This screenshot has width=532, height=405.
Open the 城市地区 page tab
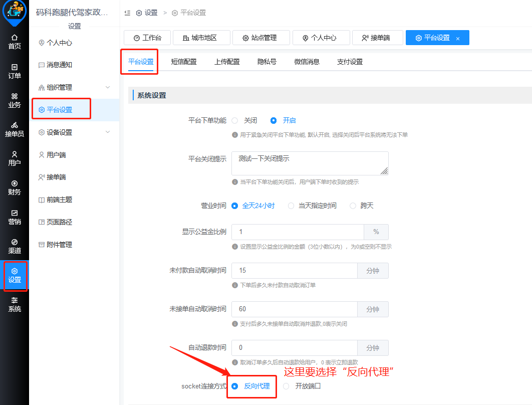[x=201, y=38]
